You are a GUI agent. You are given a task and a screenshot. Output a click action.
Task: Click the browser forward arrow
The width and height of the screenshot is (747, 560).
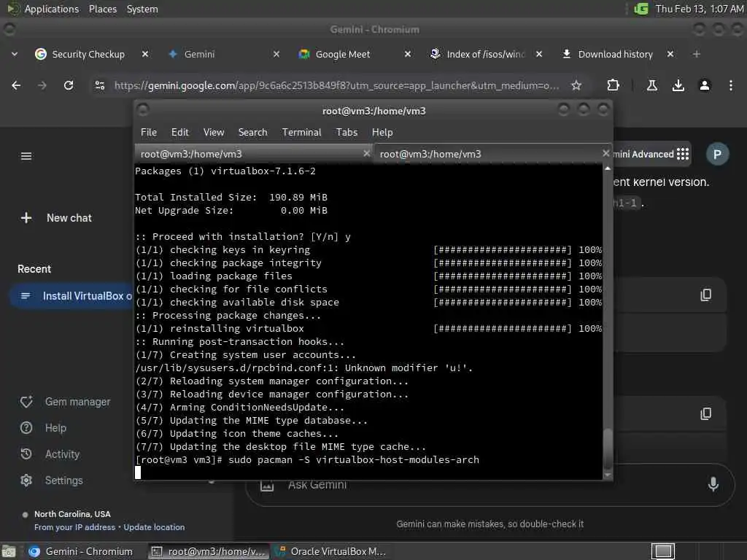[42, 85]
